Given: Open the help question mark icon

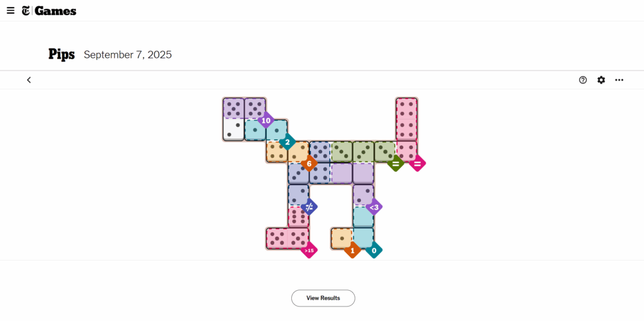Looking at the screenshot, I should click(x=583, y=80).
